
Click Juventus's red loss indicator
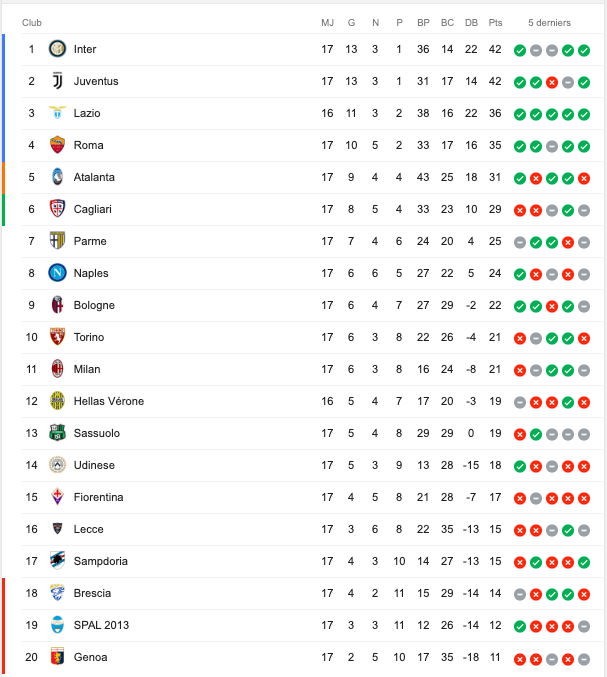click(x=552, y=82)
